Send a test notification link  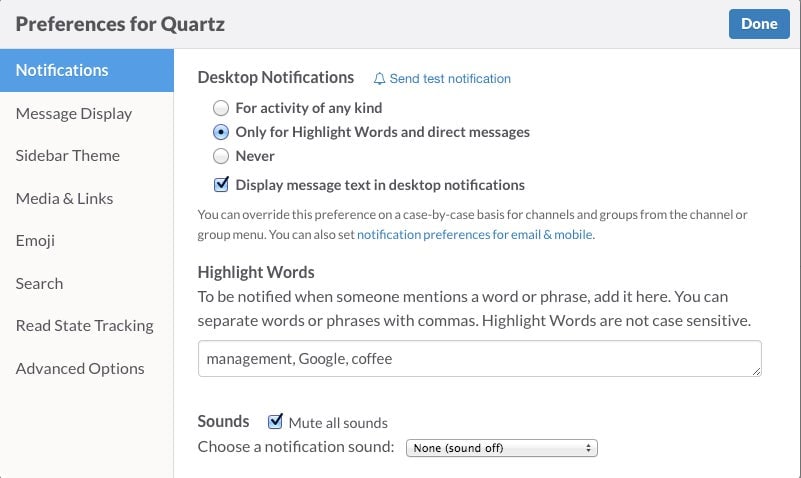450,79
